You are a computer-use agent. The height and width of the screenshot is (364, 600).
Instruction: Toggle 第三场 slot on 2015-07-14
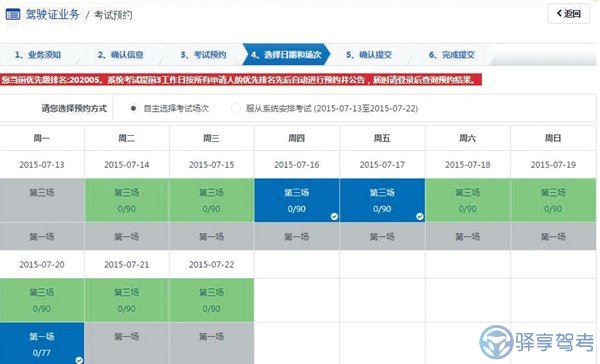[127, 200]
